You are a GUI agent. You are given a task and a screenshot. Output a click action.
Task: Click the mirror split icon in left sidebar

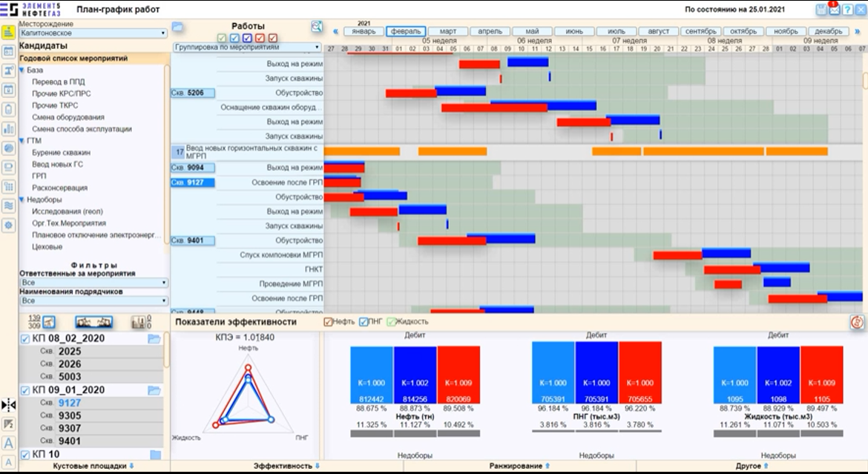coord(8,405)
